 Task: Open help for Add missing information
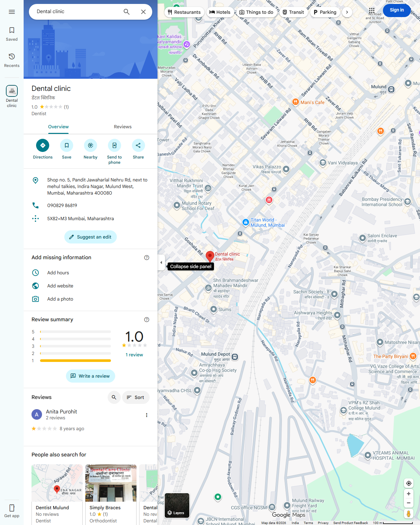click(x=147, y=258)
